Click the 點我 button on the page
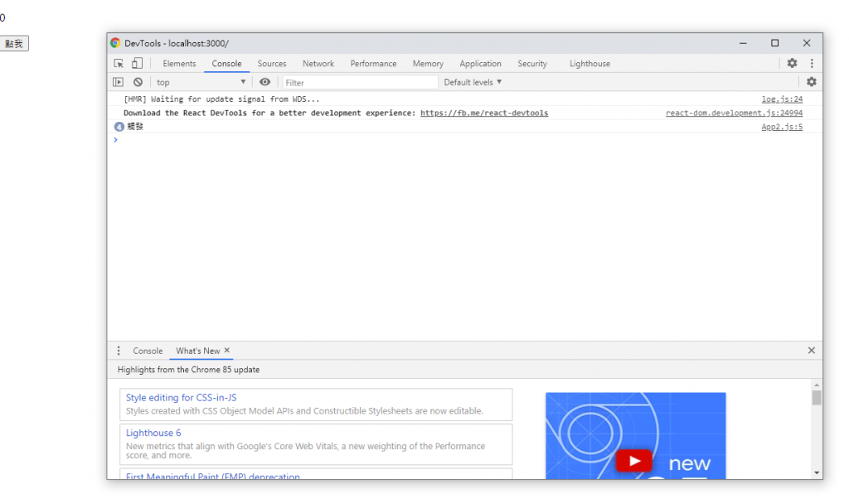The image size is (849, 504). tap(14, 43)
